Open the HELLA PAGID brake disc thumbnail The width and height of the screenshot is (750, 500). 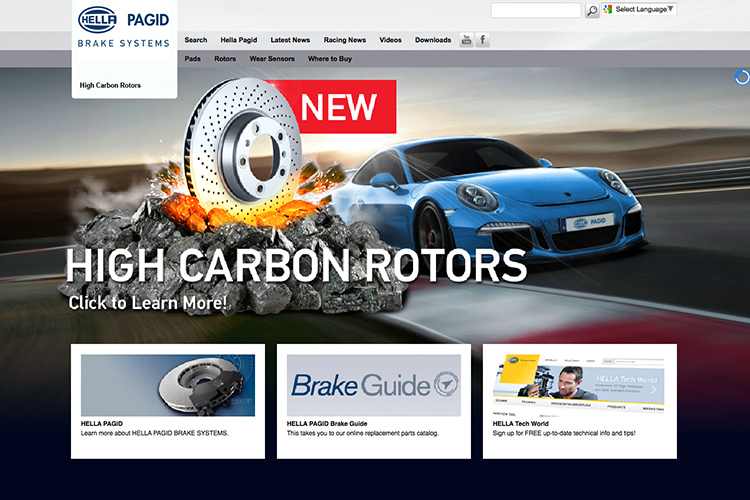168,385
